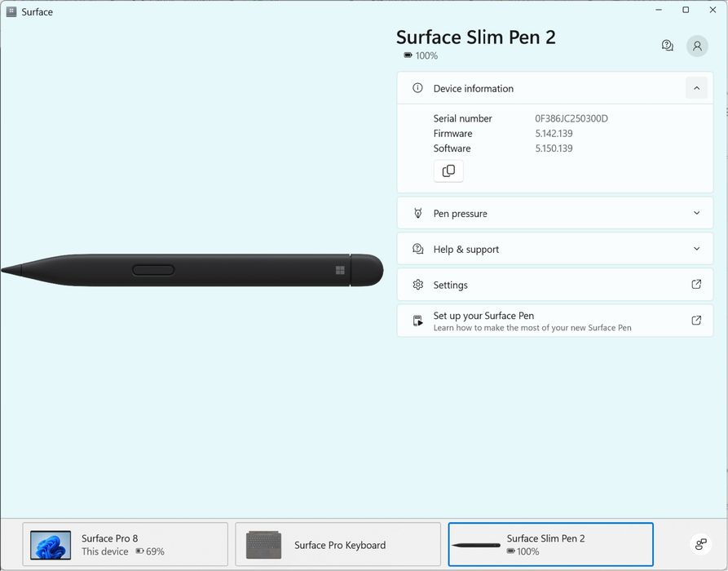This screenshot has width=728, height=571.
Task: Click the battery icon in the Surface Slim Pen 2 tab
Action: 510,551
